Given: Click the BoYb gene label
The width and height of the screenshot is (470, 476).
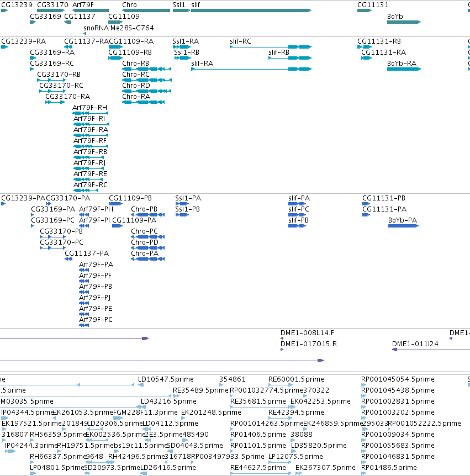Looking at the screenshot, I should (395, 17).
